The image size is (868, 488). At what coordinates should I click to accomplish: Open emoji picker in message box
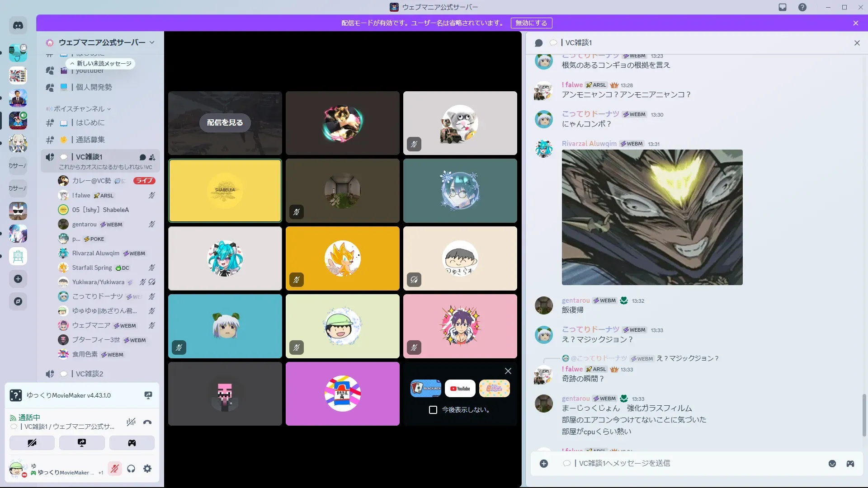click(832, 464)
